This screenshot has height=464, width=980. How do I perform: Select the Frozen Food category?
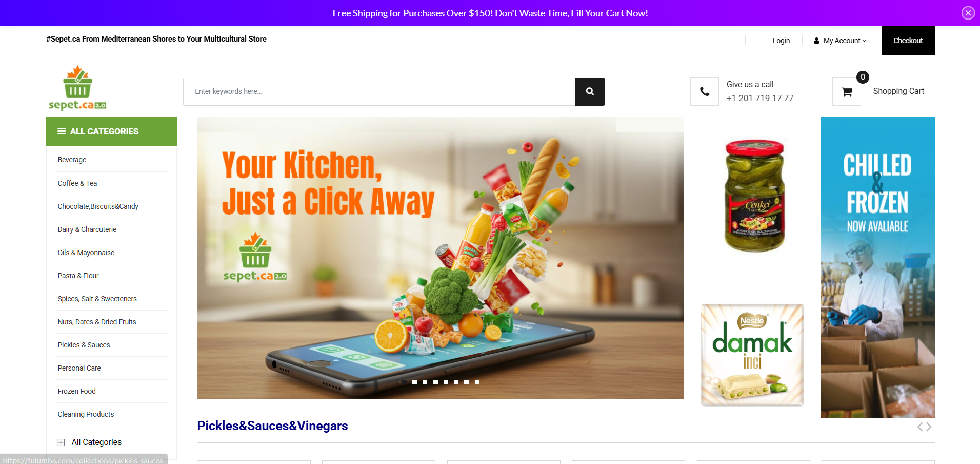(x=76, y=391)
